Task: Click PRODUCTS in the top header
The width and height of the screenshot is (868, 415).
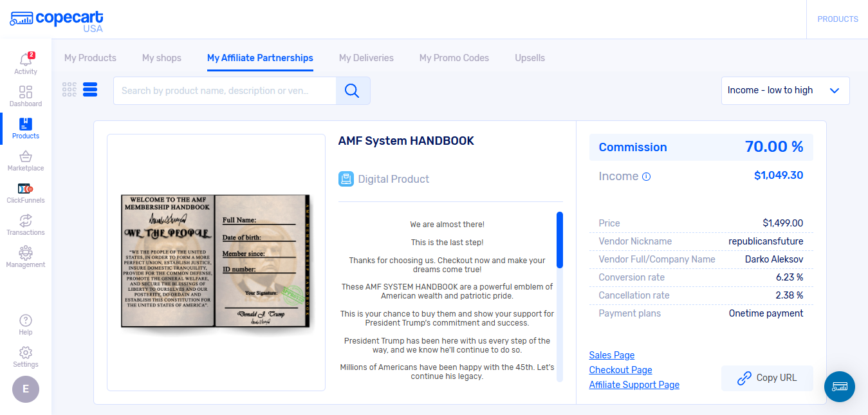Action: pos(838,19)
